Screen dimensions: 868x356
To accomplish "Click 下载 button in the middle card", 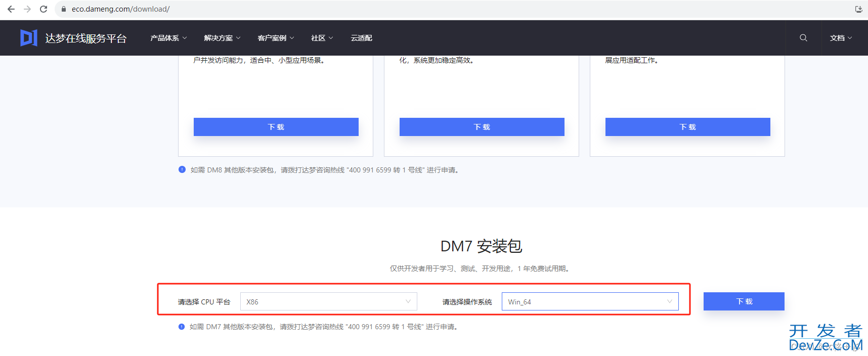I will point(482,127).
